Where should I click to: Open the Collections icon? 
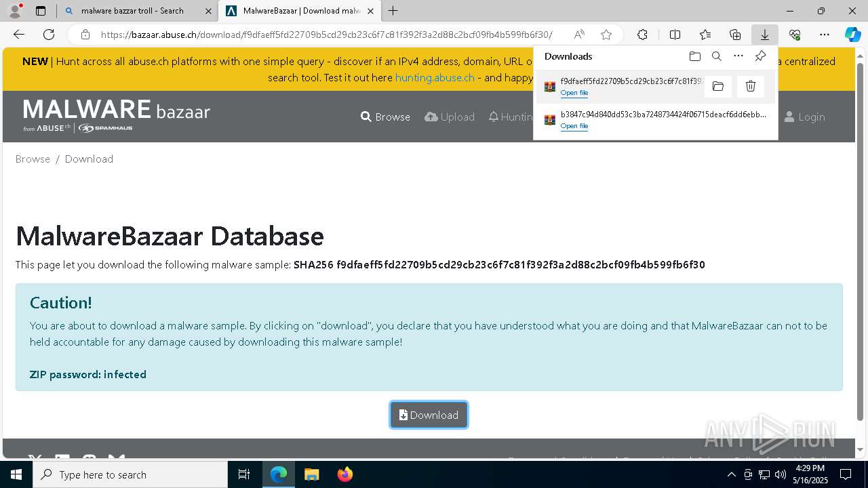point(735,35)
